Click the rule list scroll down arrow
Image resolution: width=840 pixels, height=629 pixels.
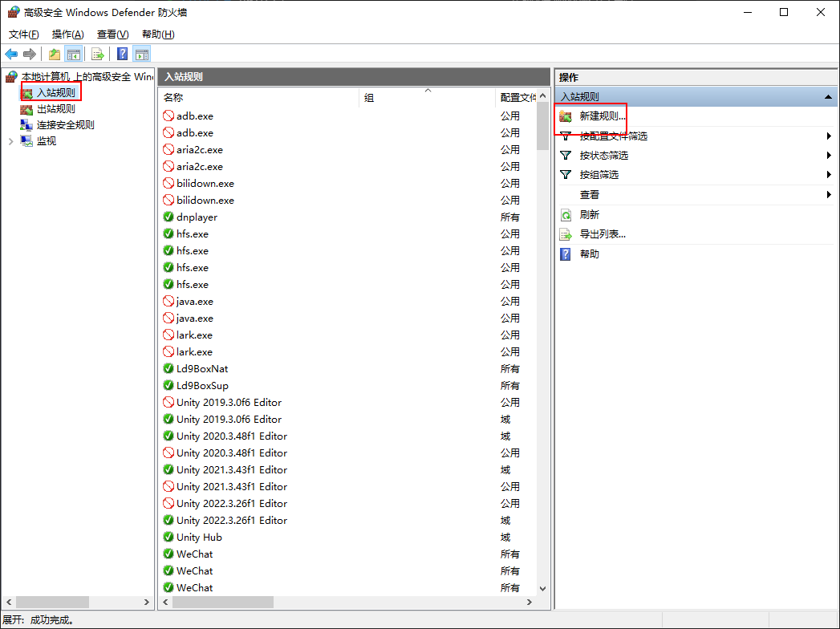542,588
